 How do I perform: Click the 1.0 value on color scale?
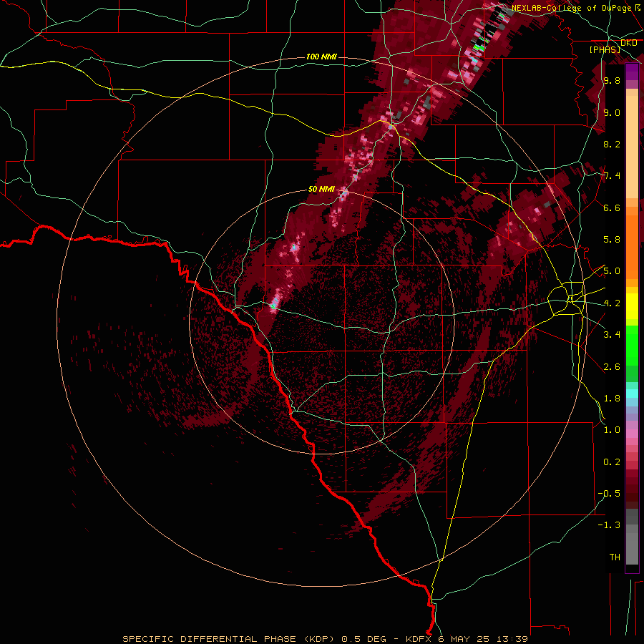612,430
